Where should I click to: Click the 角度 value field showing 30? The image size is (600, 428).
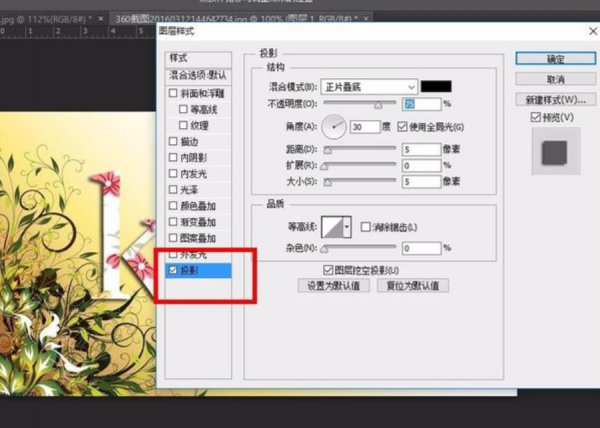pyautogui.click(x=365, y=127)
